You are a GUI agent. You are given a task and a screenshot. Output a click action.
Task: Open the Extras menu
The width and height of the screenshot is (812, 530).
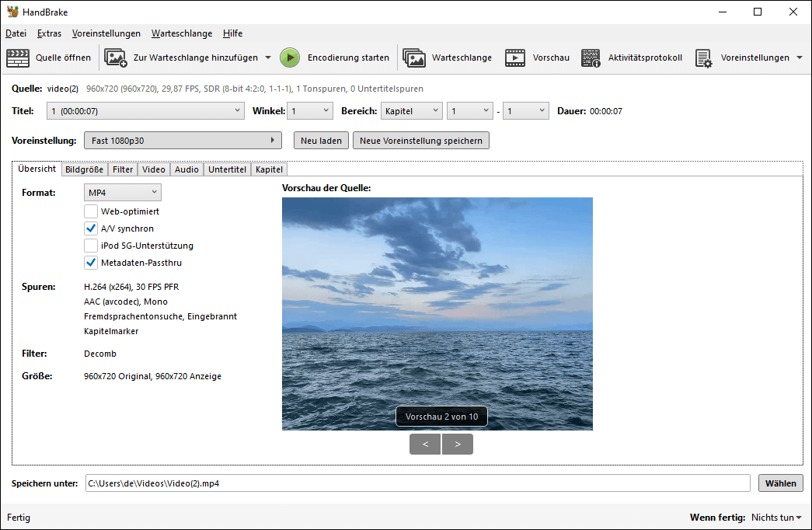tap(49, 33)
